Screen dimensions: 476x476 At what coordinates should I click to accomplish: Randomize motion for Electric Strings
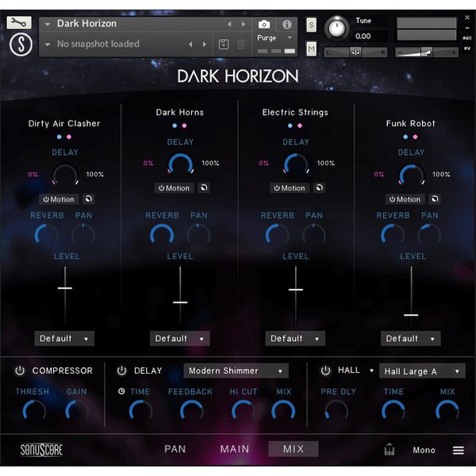[x=319, y=187]
